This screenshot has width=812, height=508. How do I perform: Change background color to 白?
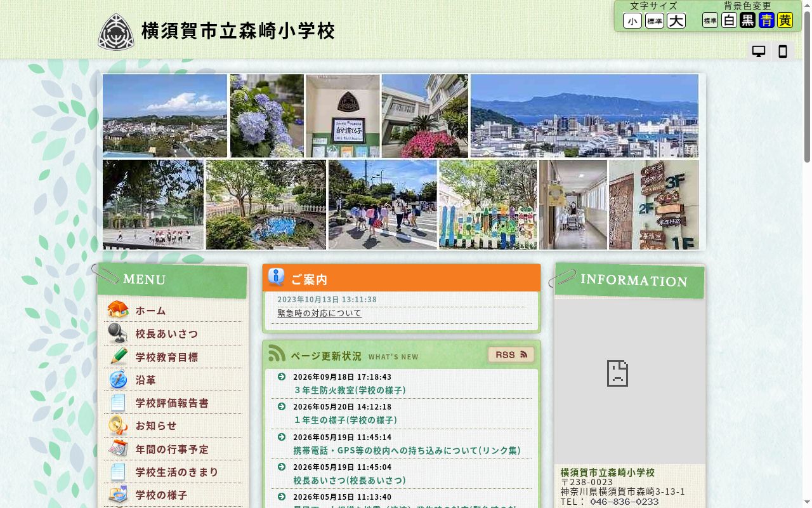coord(729,20)
